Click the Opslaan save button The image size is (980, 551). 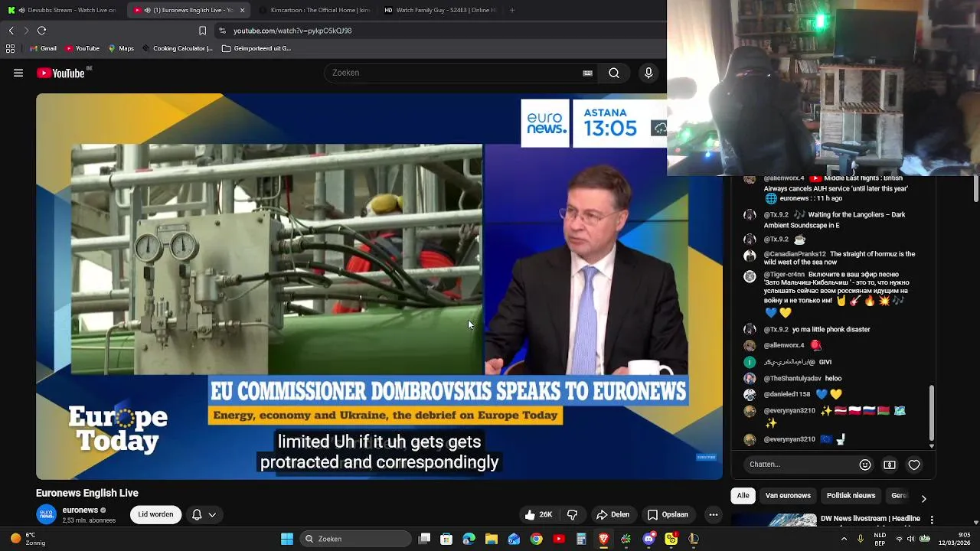coord(668,515)
